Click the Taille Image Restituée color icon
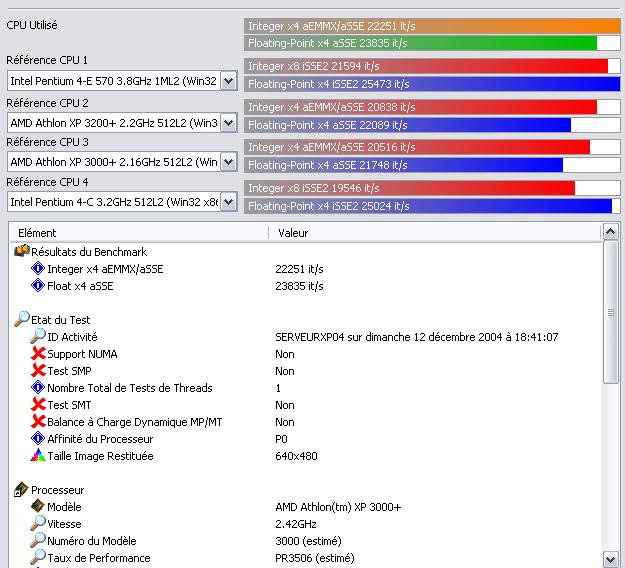The width and height of the screenshot is (625, 568). (x=38, y=456)
